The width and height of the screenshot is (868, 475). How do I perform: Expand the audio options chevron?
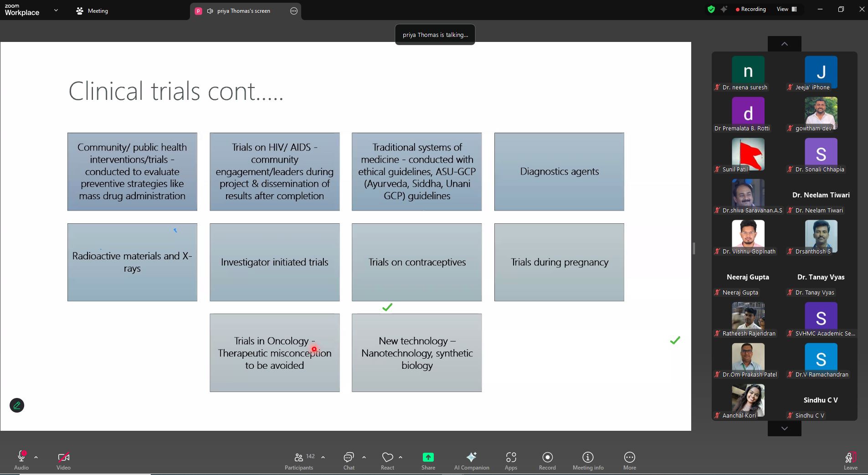36,457
